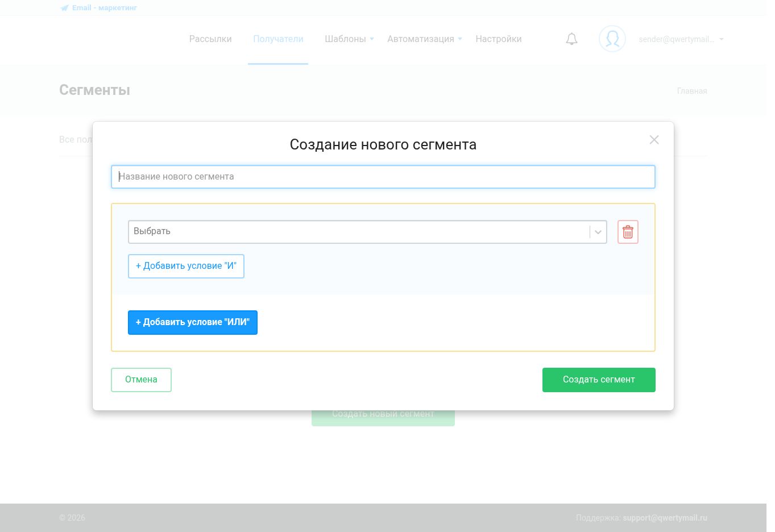Image resolution: width=775 pixels, height=532 pixels.
Task: Open the Выбрать condition dropdown
Action: point(367,232)
